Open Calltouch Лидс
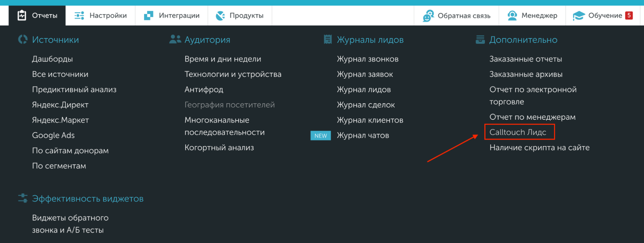The width and height of the screenshot is (644, 243). (x=518, y=132)
